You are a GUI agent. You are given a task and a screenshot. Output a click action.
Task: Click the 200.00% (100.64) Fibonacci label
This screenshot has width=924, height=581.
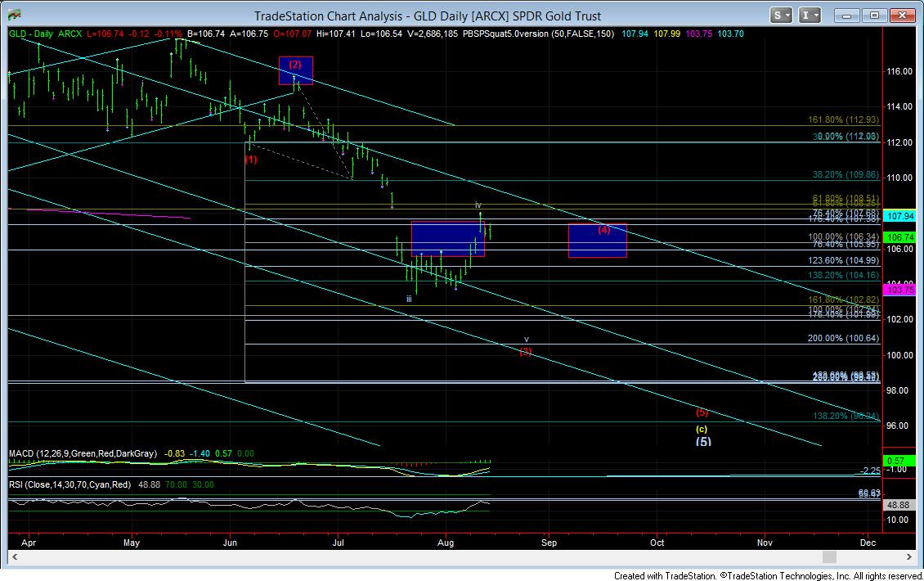click(843, 339)
